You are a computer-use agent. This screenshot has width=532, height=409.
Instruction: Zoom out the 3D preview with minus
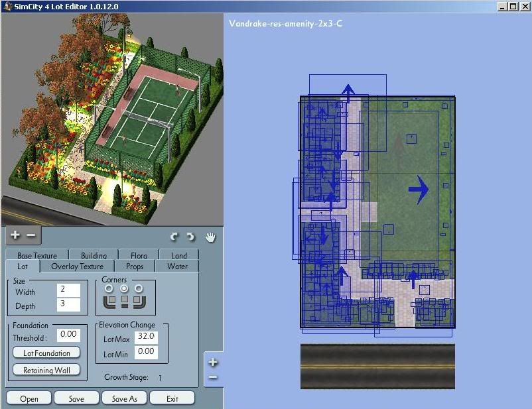[31, 235]
